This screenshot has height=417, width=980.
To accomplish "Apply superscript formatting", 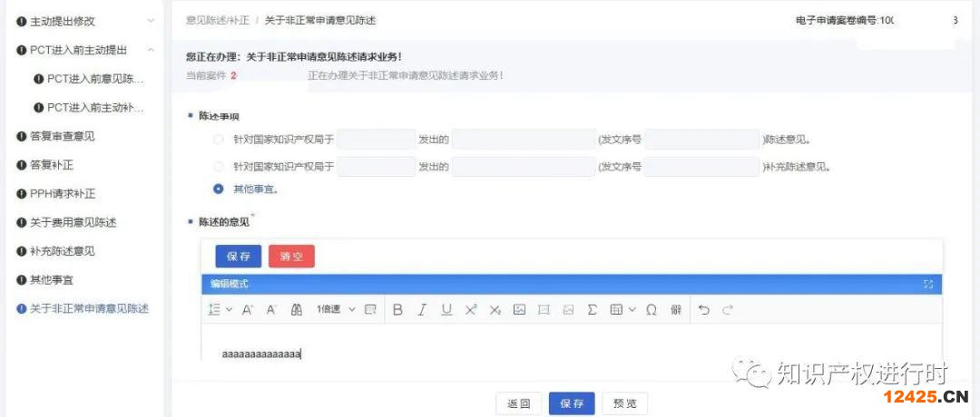I will pyautogui.click(x=471, y=310).
